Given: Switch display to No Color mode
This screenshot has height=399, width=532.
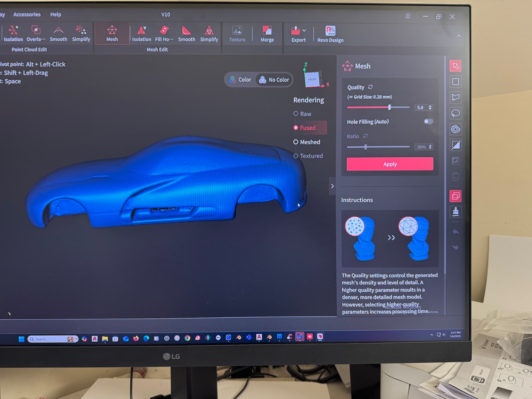Looking at the screenshot, I should 274,80.
